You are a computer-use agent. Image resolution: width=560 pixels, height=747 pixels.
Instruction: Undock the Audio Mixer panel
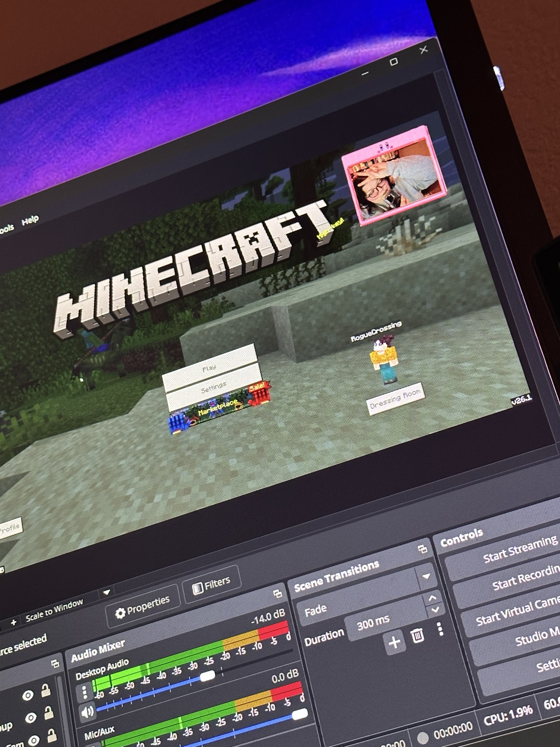pos(277,594)
